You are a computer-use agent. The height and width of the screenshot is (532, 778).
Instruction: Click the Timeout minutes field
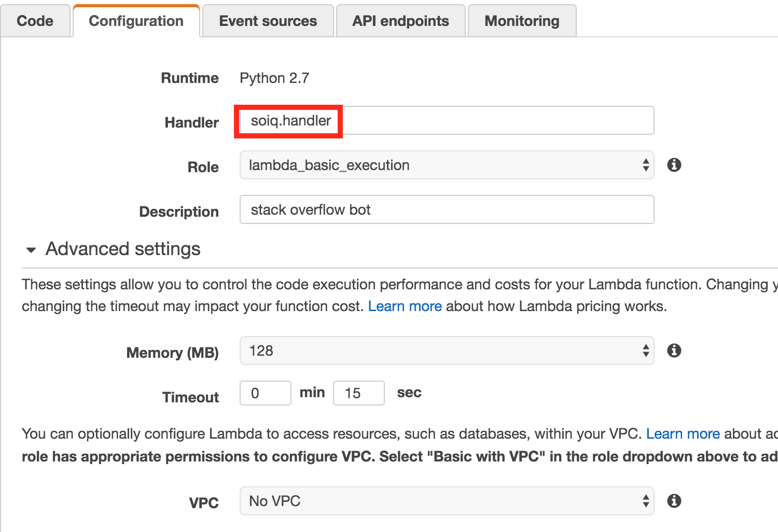tap(265, 393)
